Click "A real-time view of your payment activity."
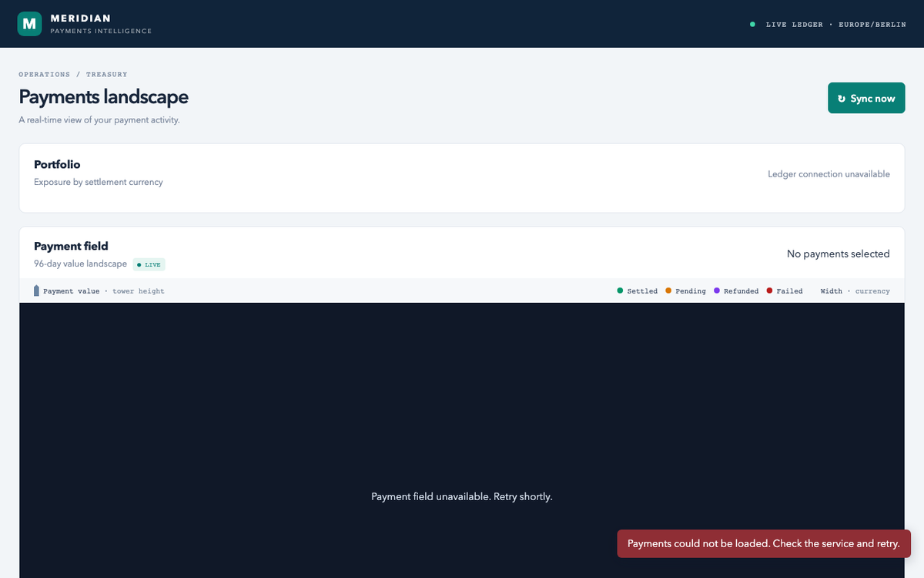The height and width of the screenshot is (578, 924). coord(99,120)
